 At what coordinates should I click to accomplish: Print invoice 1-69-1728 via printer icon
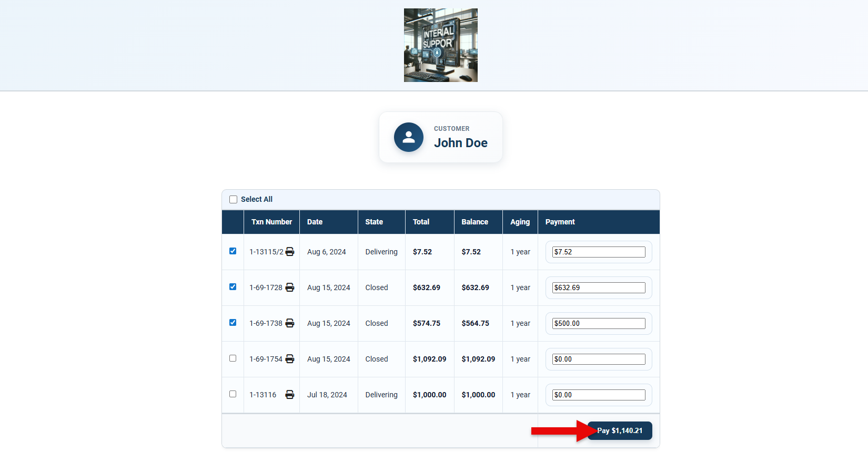click(x=290, y=287)
